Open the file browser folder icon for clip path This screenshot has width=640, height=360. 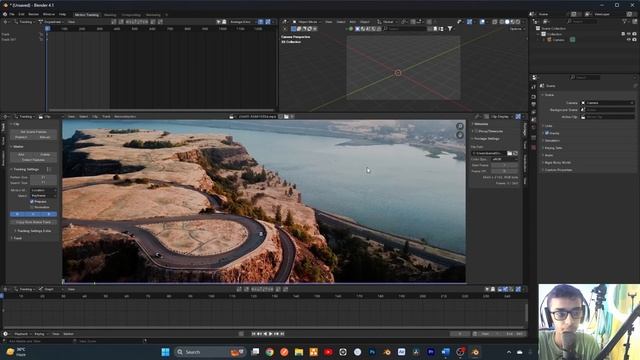tap(509, 153)
